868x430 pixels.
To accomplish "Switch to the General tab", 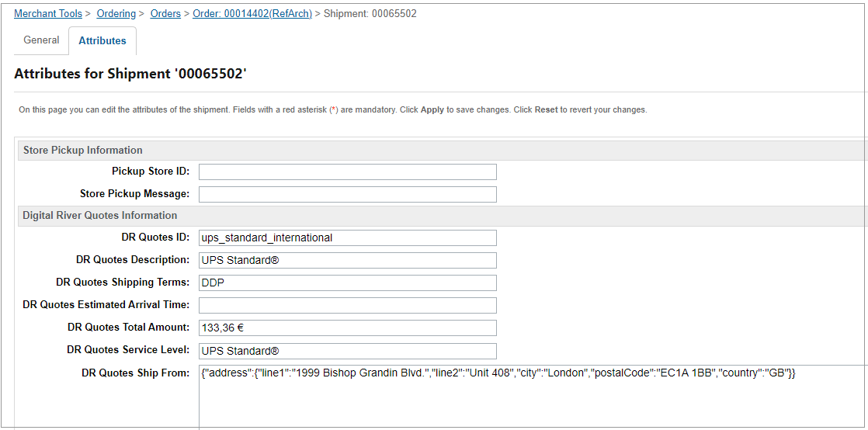I will [41, 40].
